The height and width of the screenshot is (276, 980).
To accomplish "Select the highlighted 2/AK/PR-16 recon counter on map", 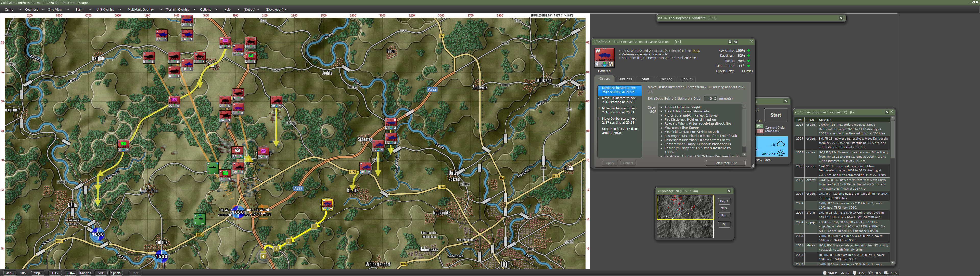I will pyautogui.click(x=327, y=205).
